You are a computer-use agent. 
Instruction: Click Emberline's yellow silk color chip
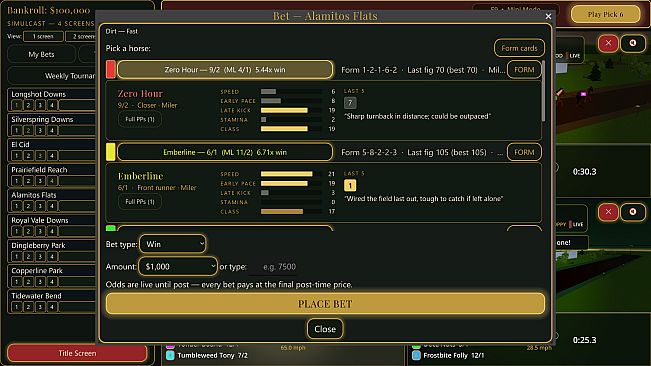[110, 152]
